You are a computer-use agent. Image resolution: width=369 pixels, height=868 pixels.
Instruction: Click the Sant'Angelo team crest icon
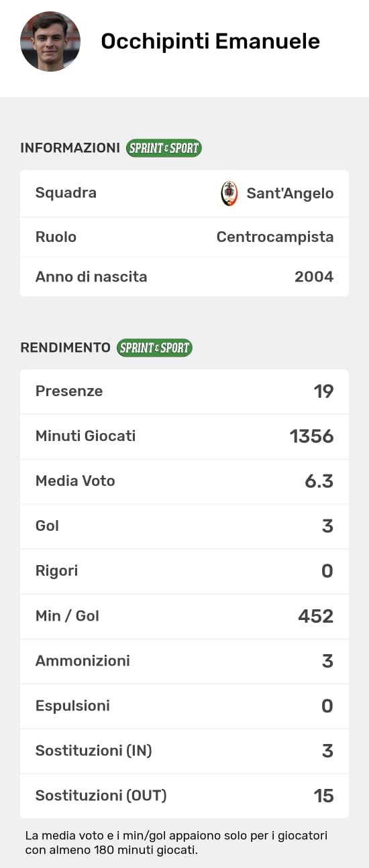[x=229, y=194]
